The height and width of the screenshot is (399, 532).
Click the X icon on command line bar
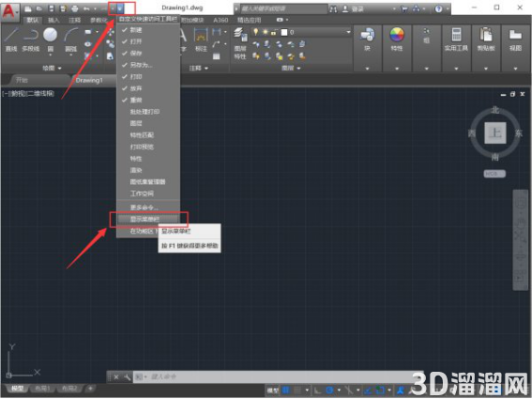click(x=116, y=376)
